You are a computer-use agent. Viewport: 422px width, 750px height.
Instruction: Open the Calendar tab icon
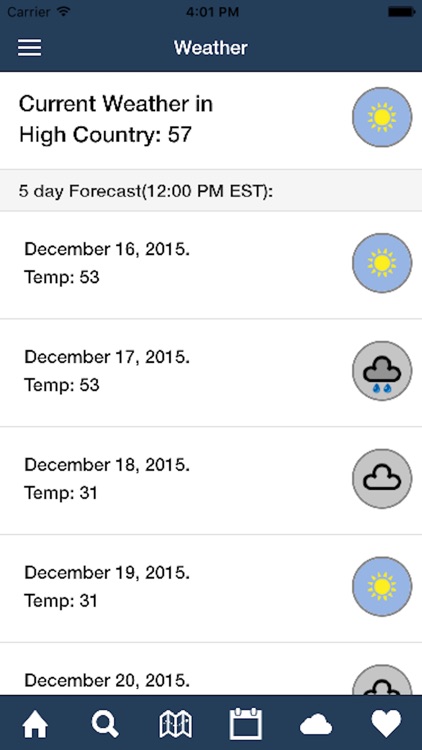[x=246, y=723]
